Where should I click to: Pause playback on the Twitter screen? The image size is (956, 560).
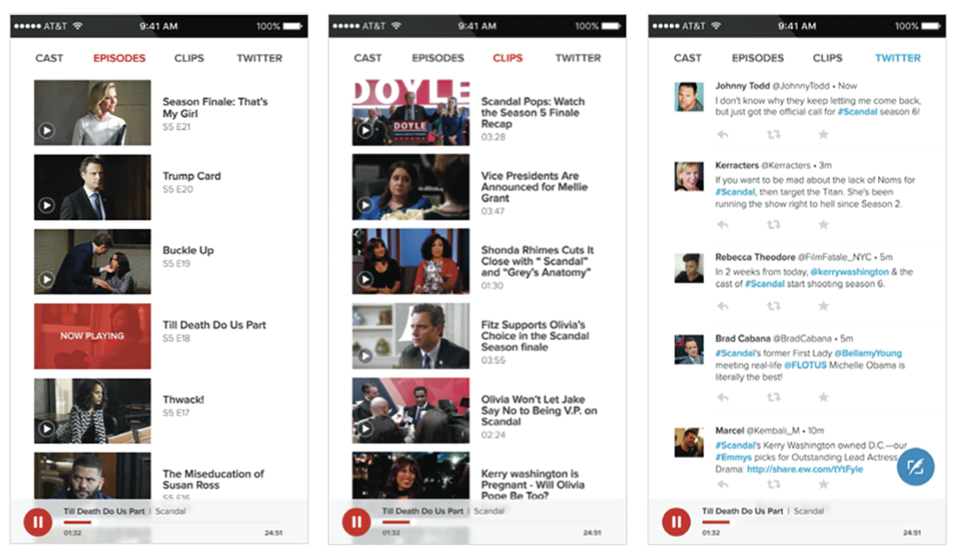676,522
